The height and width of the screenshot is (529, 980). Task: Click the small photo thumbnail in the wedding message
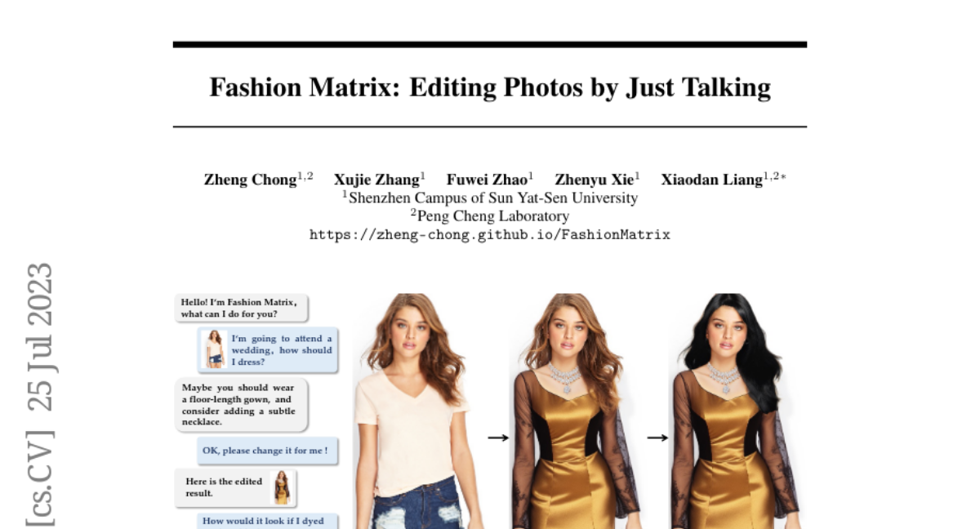[x=214, y=349]
